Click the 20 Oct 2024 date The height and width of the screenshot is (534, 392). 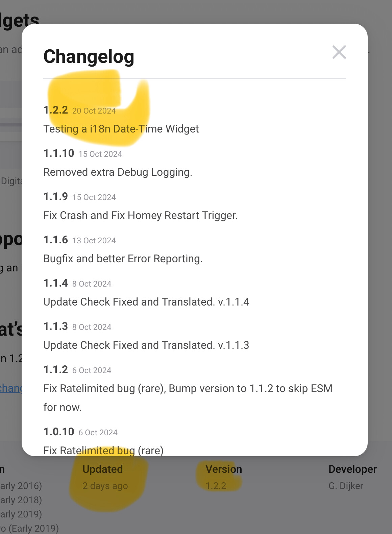tap(94, 111)
